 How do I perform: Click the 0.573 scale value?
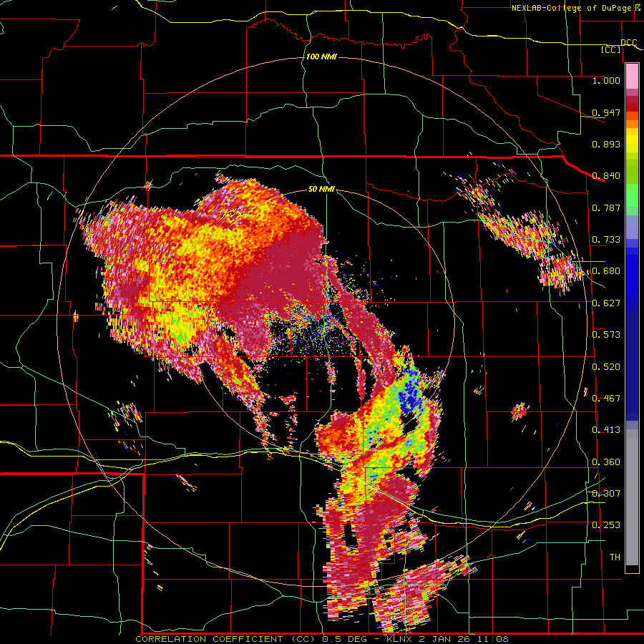(606, 335)
